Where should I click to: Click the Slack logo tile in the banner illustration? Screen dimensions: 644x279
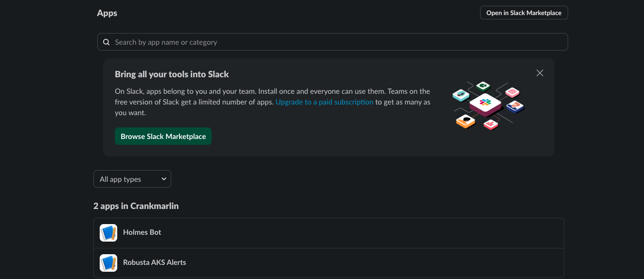click(485, 103)
